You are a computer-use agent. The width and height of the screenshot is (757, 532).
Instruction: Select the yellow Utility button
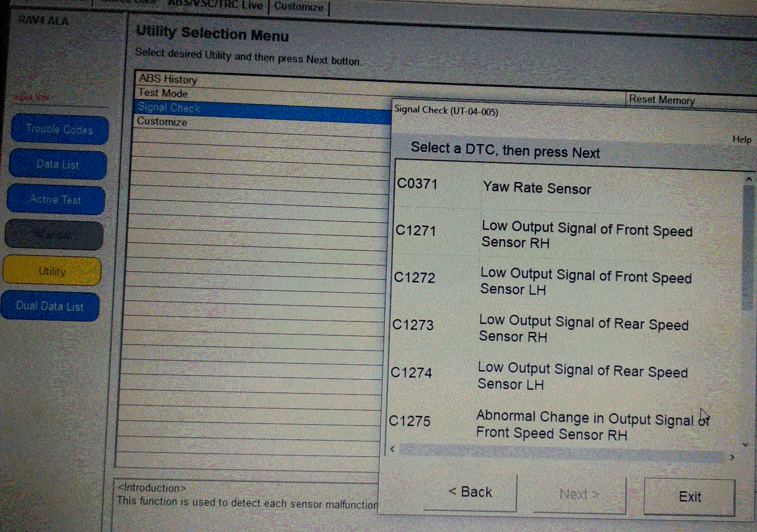coord(52,271)
